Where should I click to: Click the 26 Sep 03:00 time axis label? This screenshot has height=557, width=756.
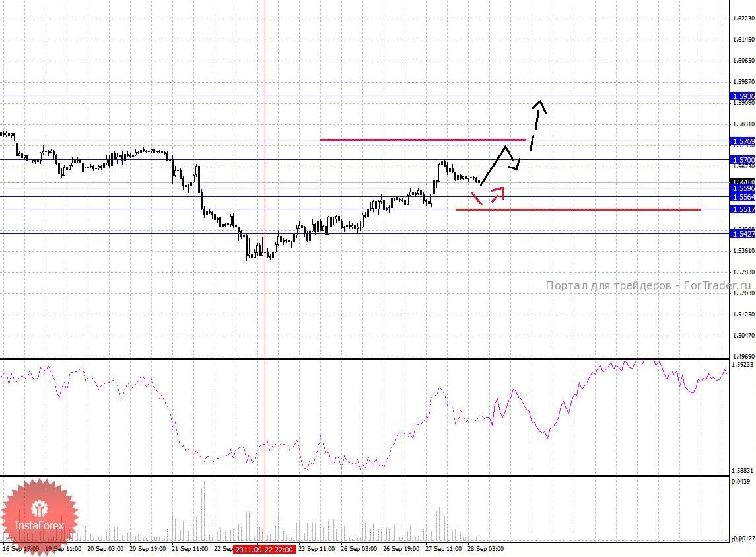tap(359, 549)
